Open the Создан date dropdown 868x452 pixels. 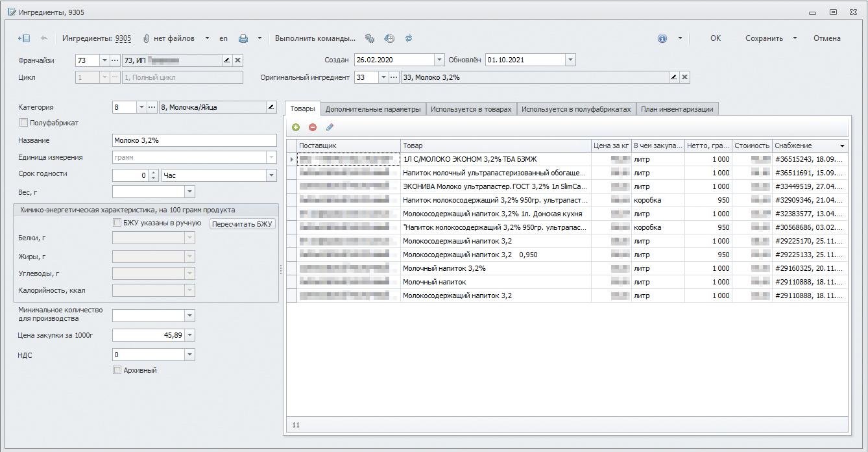coord(439,60)
